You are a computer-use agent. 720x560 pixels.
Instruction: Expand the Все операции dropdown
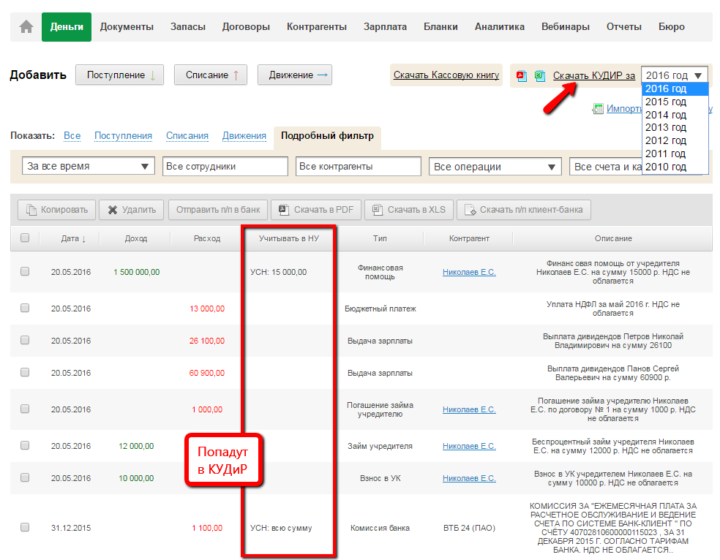coord(494,166)
